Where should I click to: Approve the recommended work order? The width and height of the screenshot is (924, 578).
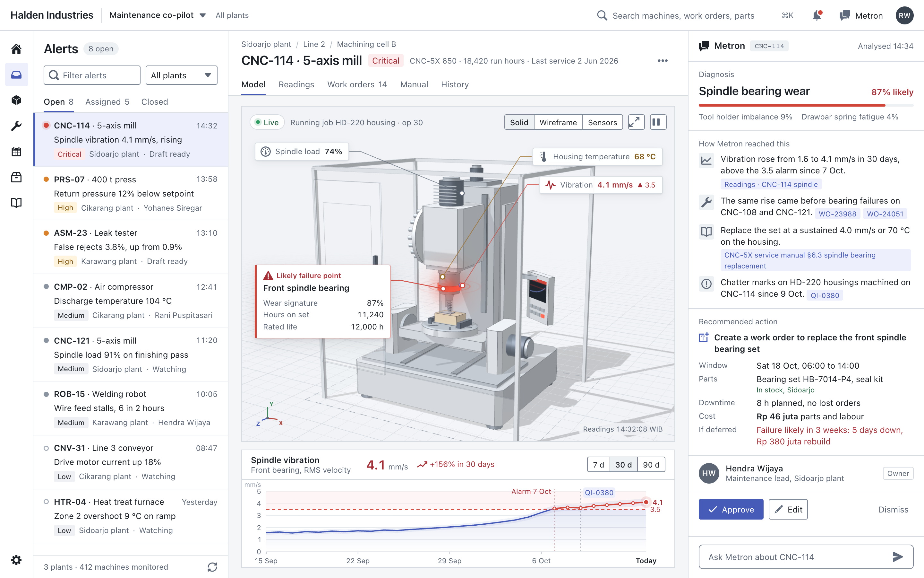point(731,509)
